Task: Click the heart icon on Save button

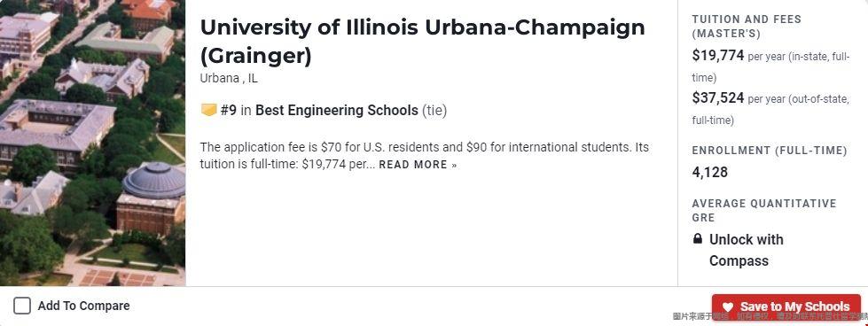Action: [728, 307]
